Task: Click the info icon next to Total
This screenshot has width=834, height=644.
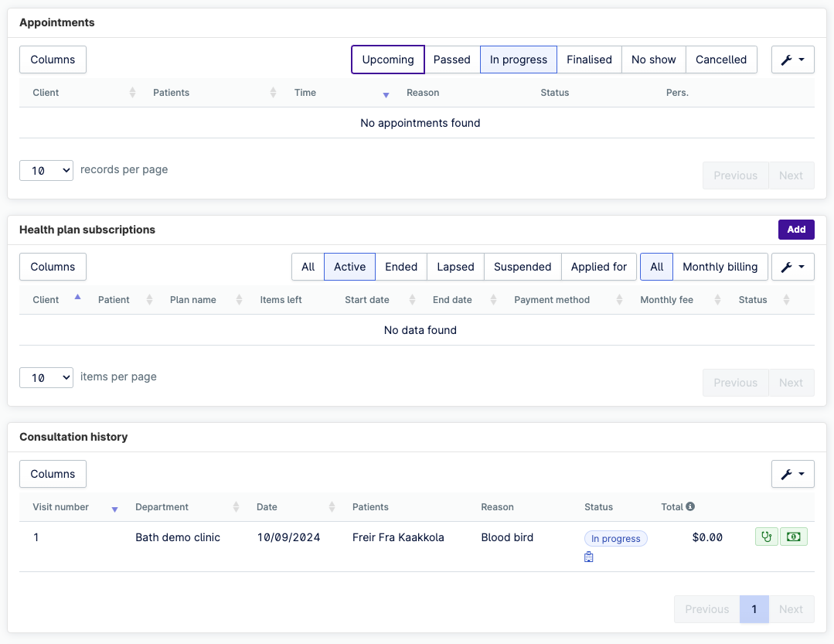Action: pyautogui.click(x=690, y=507)
